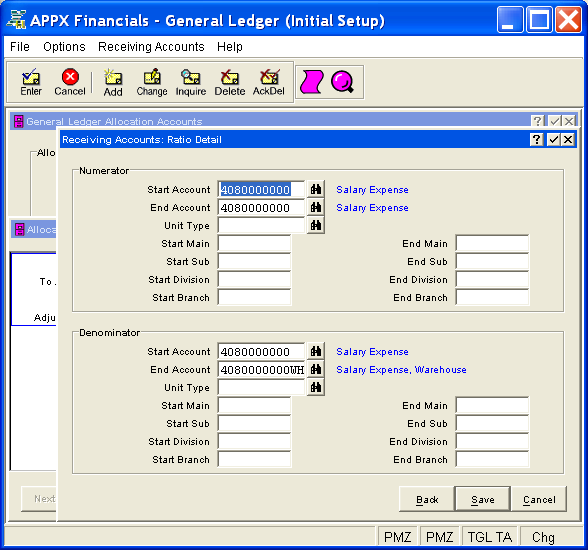Click Numerator End Main field
588x550 pixels.
pos(492,243)
